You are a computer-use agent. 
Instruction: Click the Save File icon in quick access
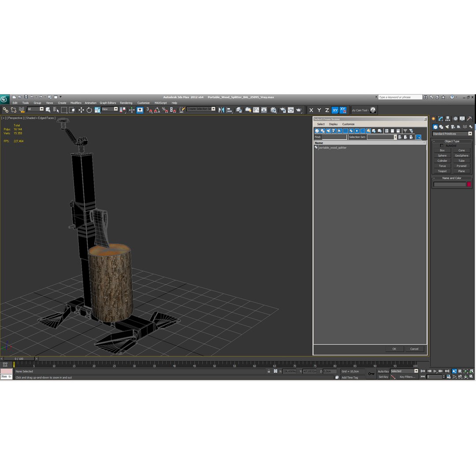pyautogui.click(x=26, y=97)
